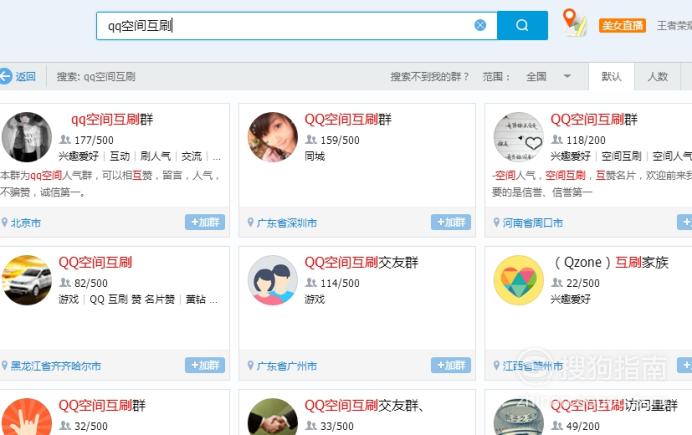Open the (Qzone)互刷家族 group title
Screen dimensions: 692x435
tap(611, 262)
